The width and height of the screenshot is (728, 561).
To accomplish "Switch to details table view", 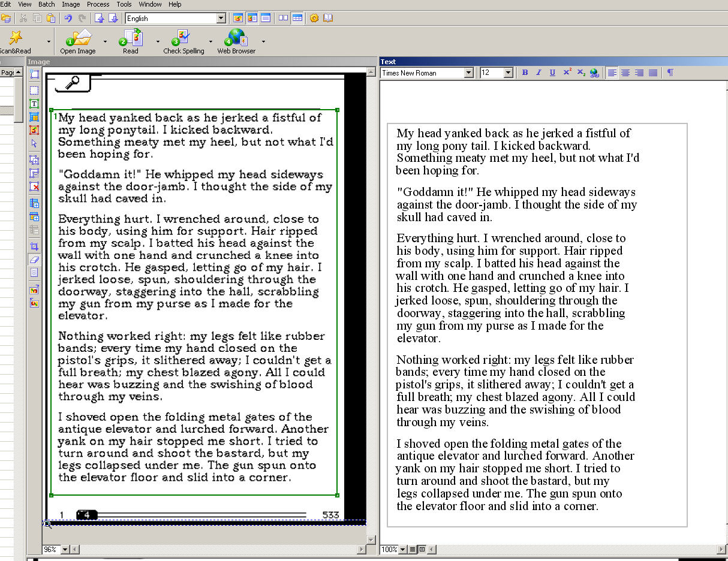I will coord(297,18).
